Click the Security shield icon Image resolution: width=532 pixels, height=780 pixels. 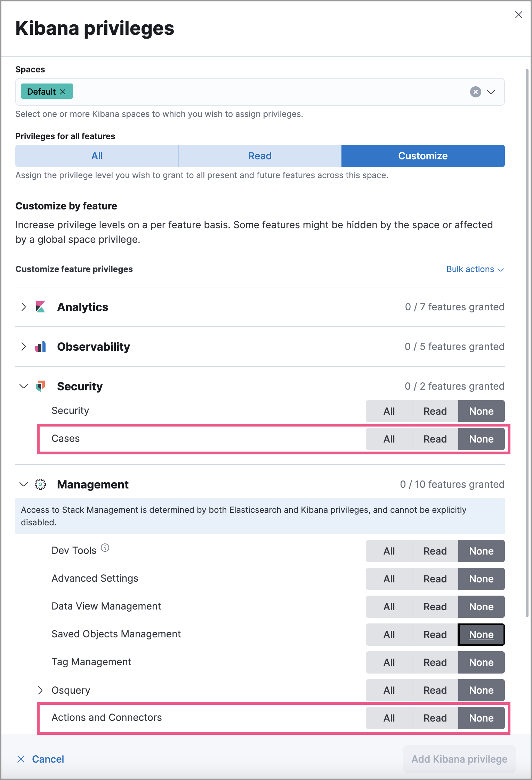[x=40, y=386]
